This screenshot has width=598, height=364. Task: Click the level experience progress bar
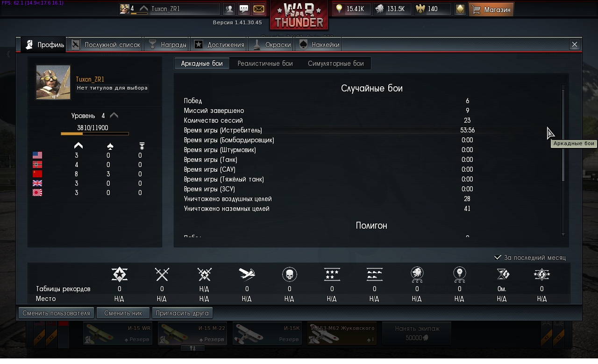tap(95, 134)
